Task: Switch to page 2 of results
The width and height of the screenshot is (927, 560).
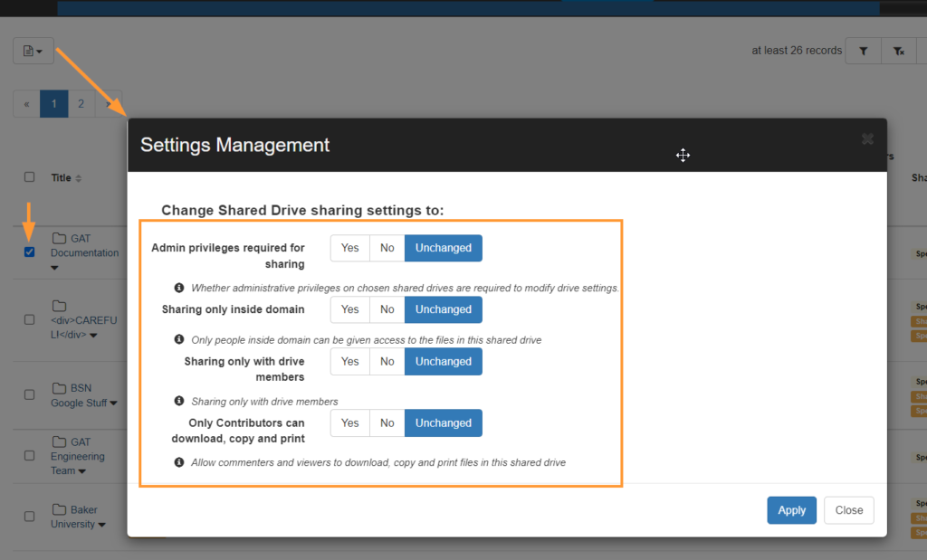Action: (x=81, y=103)
